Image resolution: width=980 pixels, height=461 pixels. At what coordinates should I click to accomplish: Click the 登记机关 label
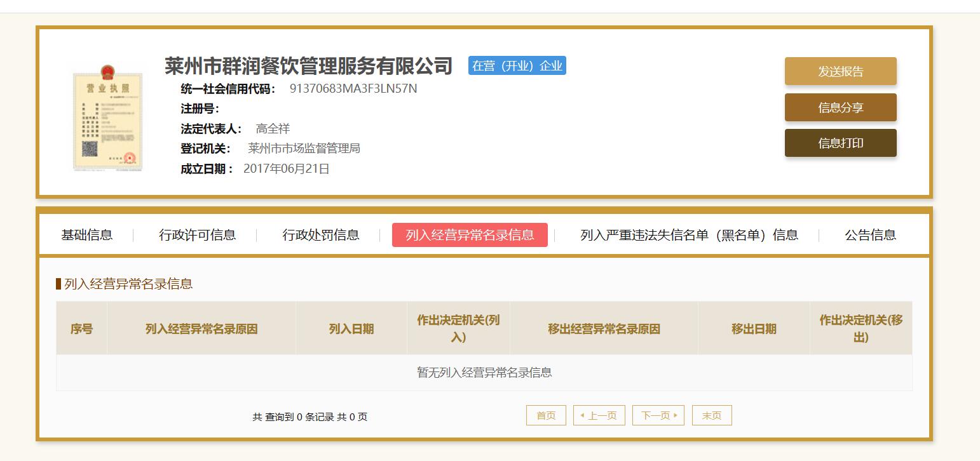[x=206, y=149]
